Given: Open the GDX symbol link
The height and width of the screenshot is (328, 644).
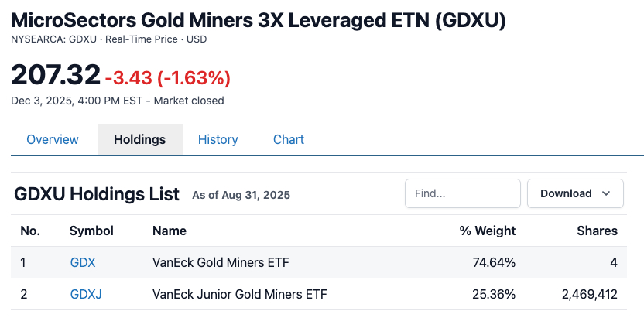Looking at the screenshot, I should 83,262.
